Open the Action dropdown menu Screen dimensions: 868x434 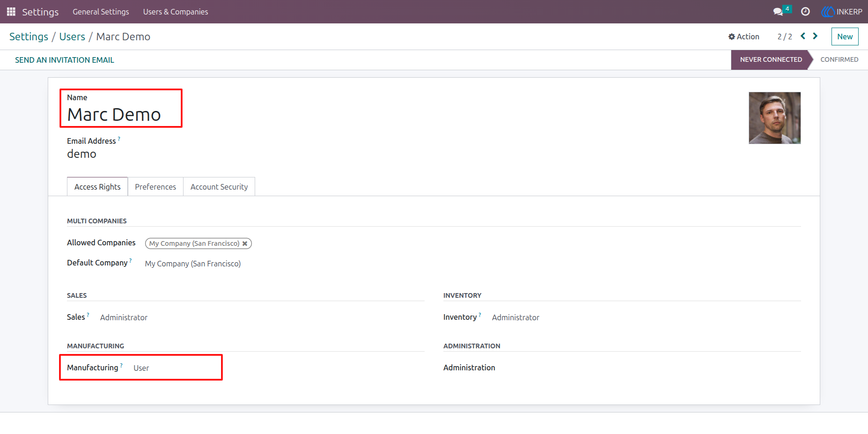click(x=743, y=37)
